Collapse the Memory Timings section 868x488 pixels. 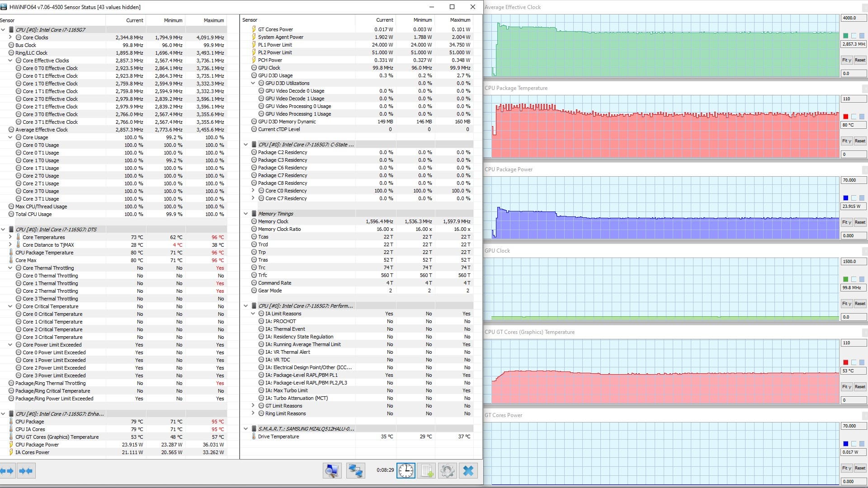pyautogui.click(x=246, y=214)
